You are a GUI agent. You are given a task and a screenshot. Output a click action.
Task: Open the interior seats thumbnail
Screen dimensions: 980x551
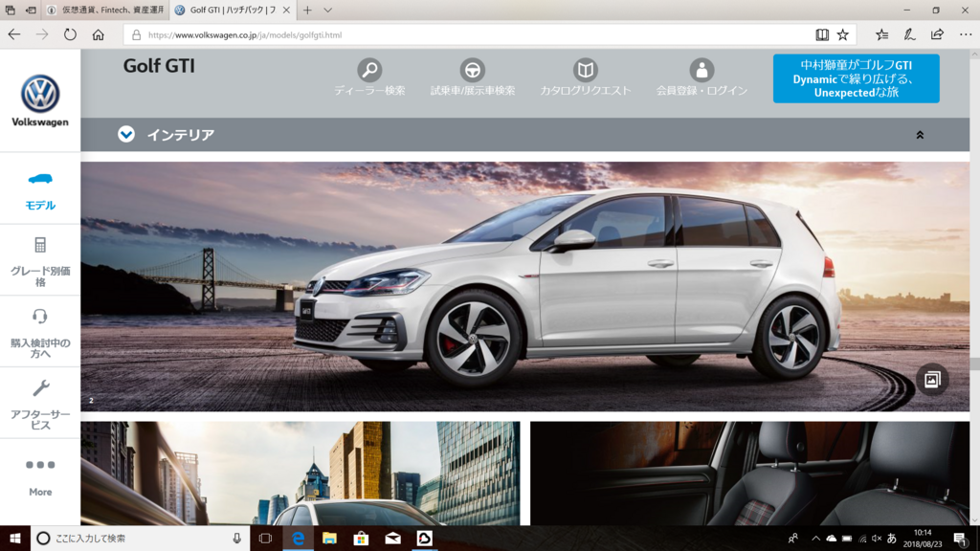click(750, 474)
